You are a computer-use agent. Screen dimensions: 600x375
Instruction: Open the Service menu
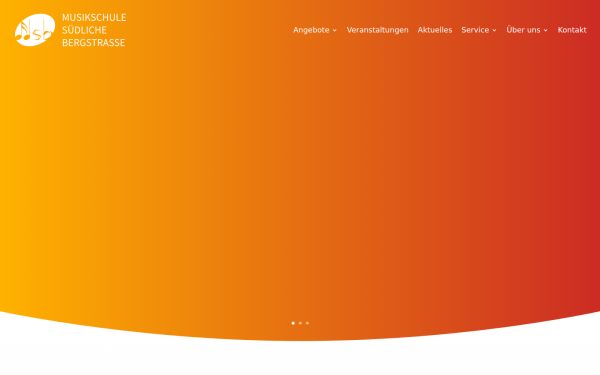tap(475, 30)
